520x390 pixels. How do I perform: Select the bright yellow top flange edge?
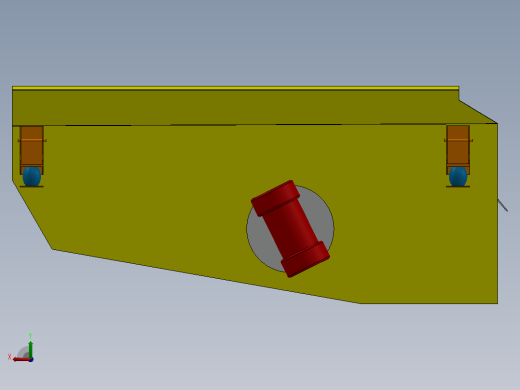pyautogui.click(x=235, y=88)
